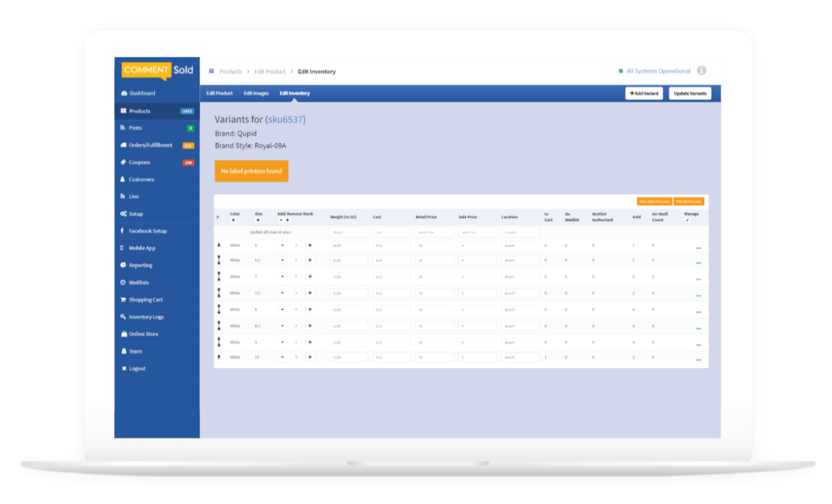Go to Orders/Fulfillment truck icon
The image size is (832, 504).
123,145
